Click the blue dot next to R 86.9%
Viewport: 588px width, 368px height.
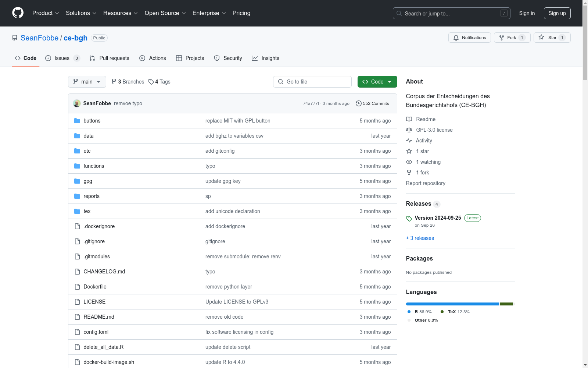tap(409, 312)
